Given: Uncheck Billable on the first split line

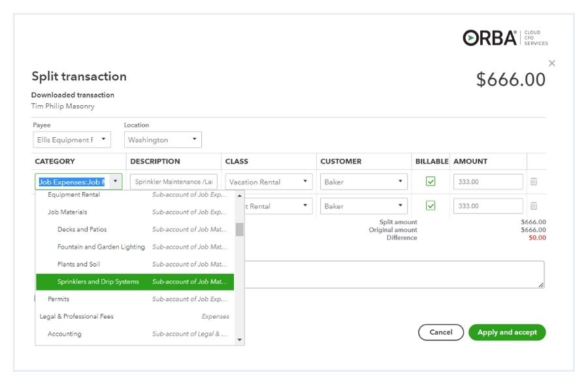Looking at the screenshot, I should point(431,182).
